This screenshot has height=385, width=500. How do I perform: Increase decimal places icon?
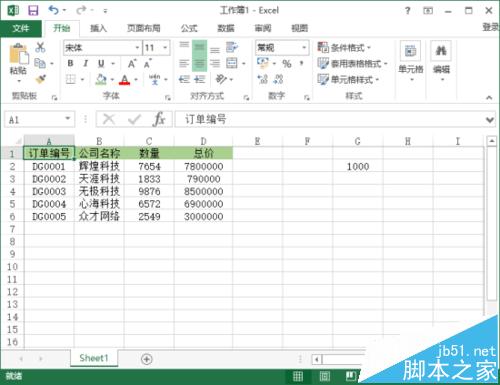tap(263, 79)
